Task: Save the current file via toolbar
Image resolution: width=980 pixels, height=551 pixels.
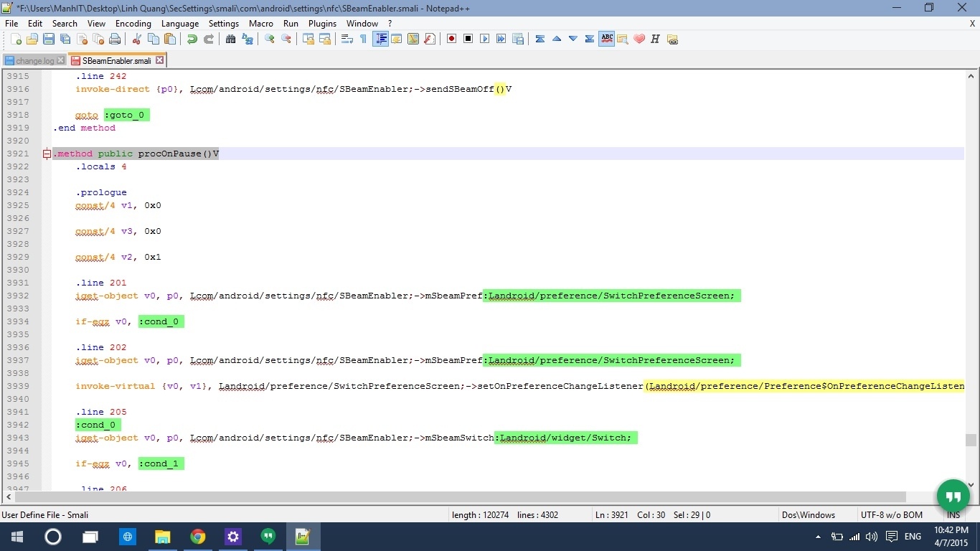Action: tap(49, 39)
